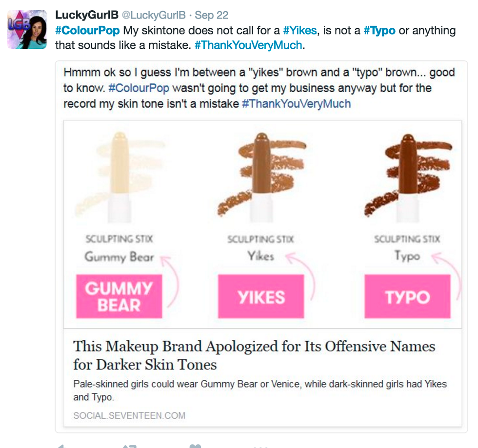
Task: Click the #ColourPop hashtag in the tweet
Action: [x=87, y=31]
